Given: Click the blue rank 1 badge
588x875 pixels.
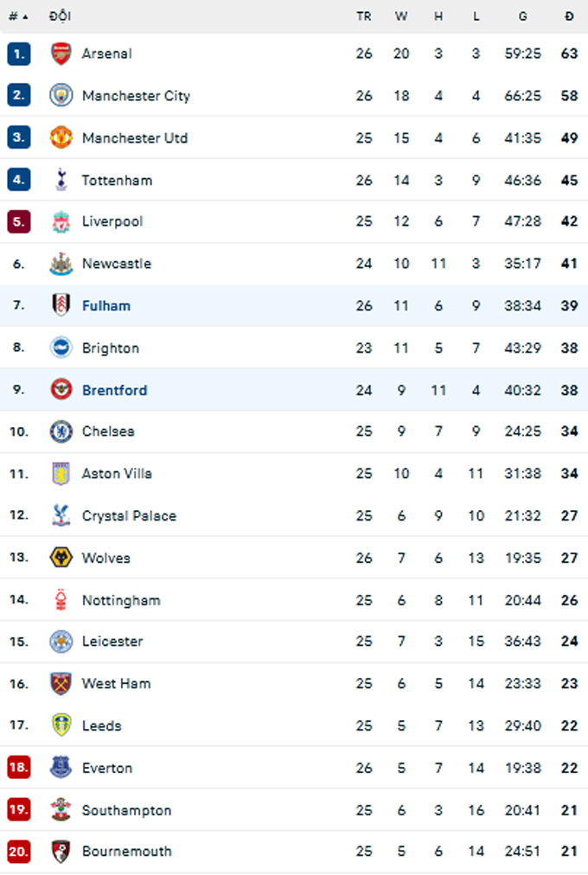Looking at the screenshot, I should click(19, 54).
